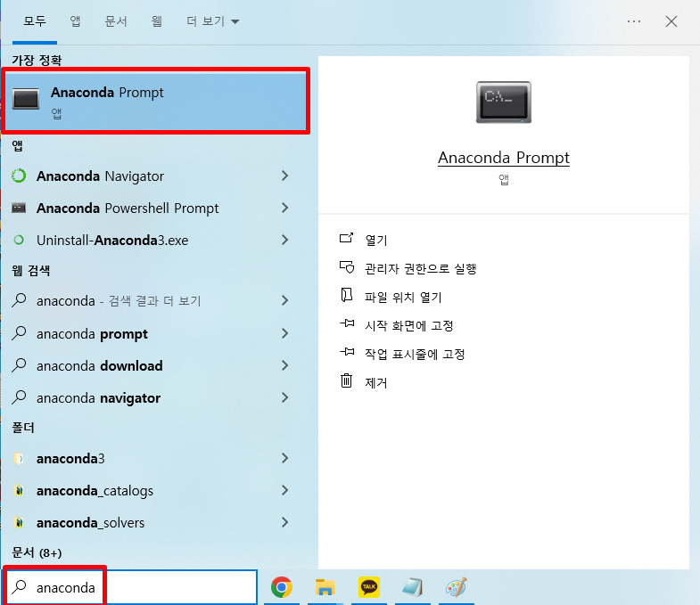Image resolution: width=700 pixels, height=605 pixels.
Task: Choose 관리자 권한으로 실행
Action: (421, 268)
